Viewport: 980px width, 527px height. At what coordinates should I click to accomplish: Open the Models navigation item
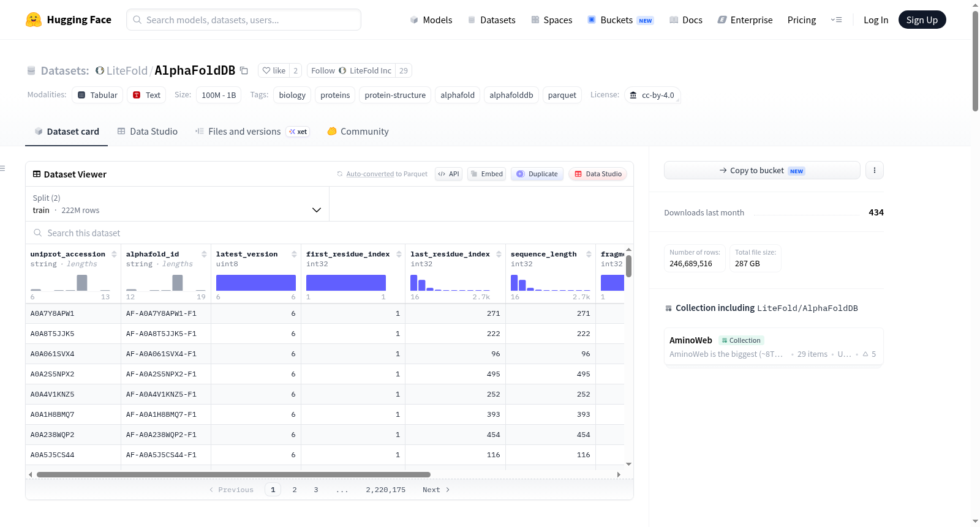431,20
